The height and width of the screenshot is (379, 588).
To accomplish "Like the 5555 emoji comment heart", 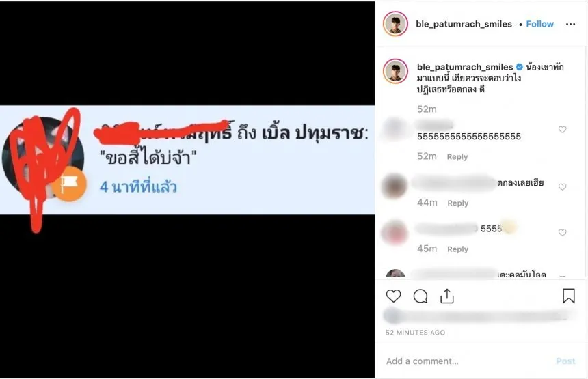I will click(x=562, y=233).
